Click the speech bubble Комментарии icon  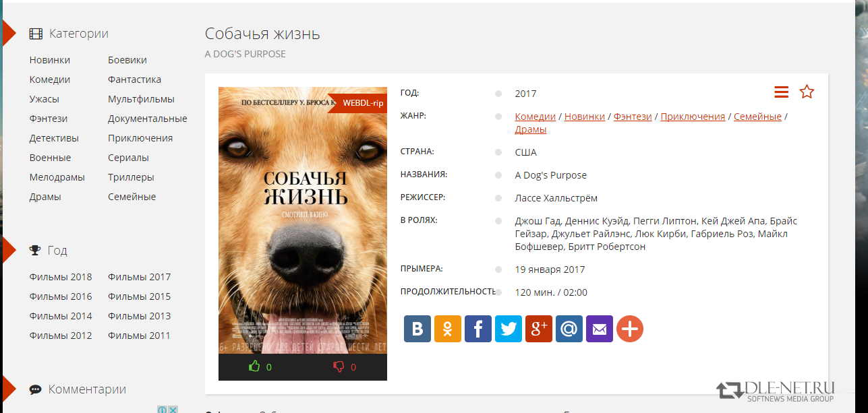[x=36, y=389]
